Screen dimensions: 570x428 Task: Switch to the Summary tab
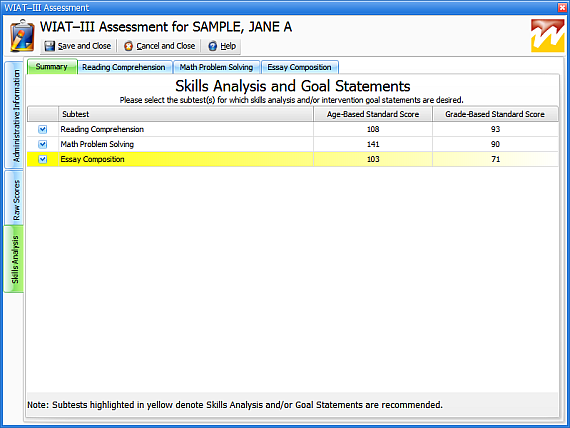pos(52,67)
